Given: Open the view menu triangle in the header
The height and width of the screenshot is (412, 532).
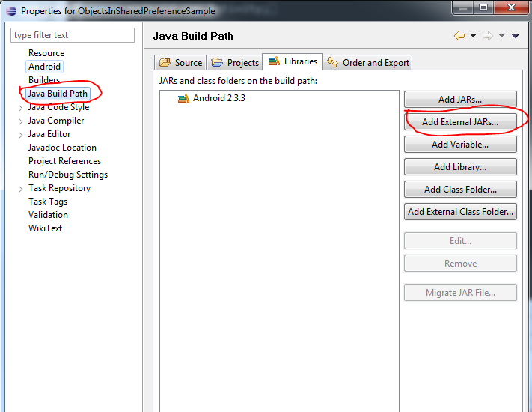Looking at the screenshot, I should tap(516, 36).
